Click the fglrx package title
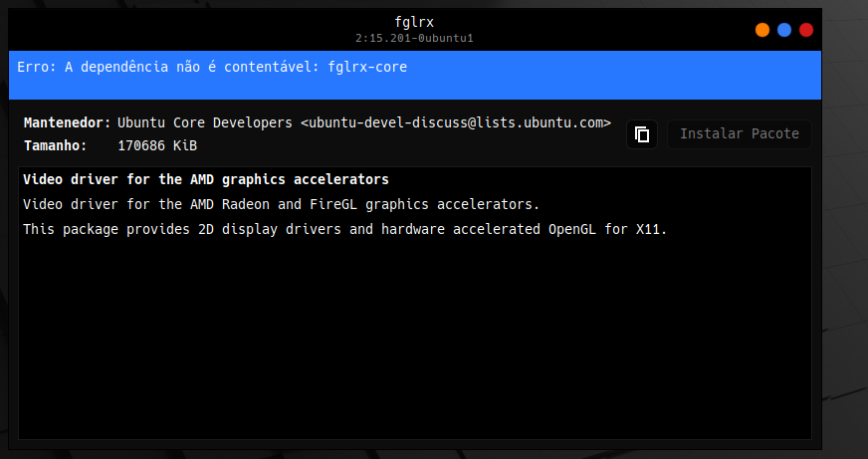The image size is (868, 459). tap(414, 22)
